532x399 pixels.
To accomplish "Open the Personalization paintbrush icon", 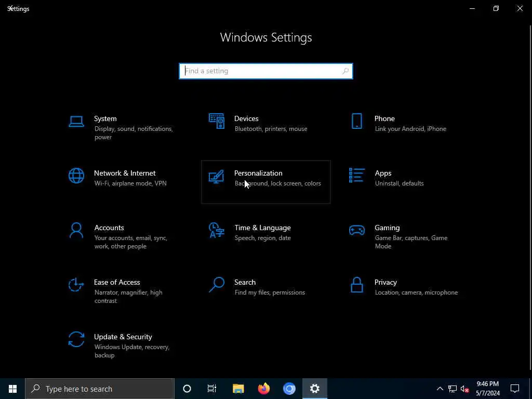I will coord(217,177).
